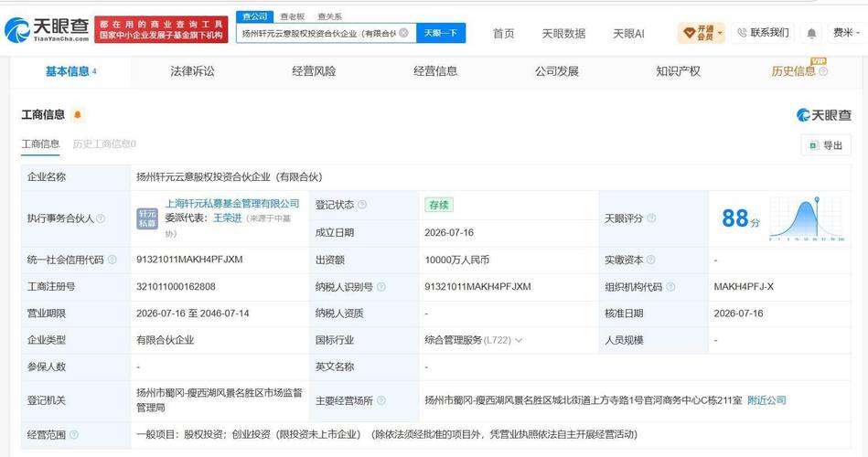Switch to the 查老板 search tab
The height and width of the screenshot is (457, 868).
pos(293,16)
